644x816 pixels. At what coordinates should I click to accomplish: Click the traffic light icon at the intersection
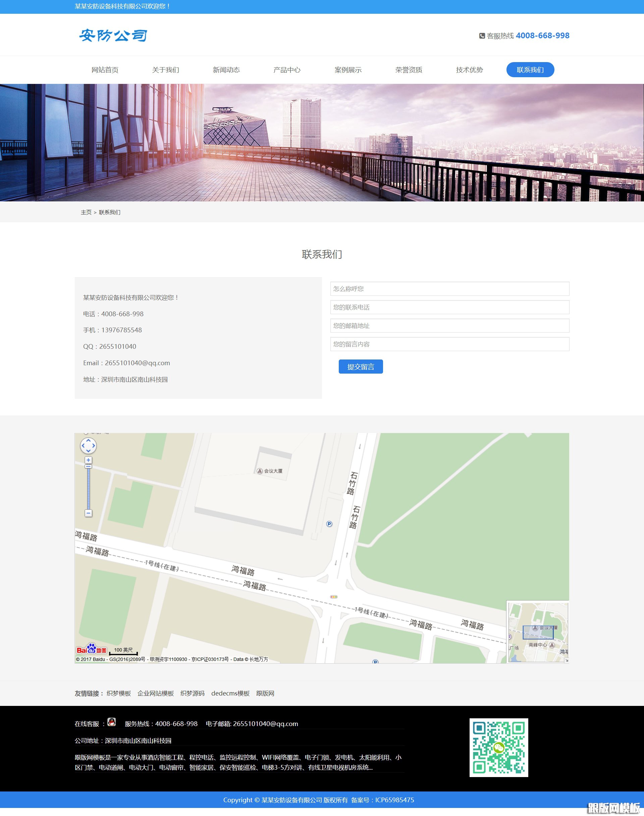[334, 597]
